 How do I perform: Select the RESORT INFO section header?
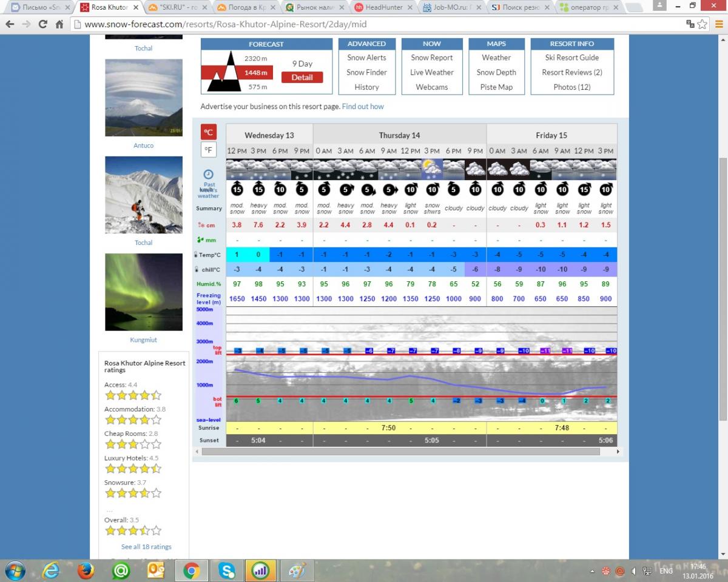point(572,44)
